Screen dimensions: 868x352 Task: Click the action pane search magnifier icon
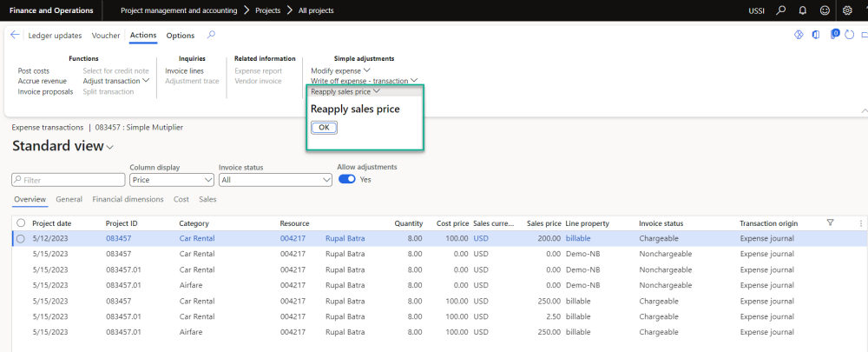click(211, 36)
